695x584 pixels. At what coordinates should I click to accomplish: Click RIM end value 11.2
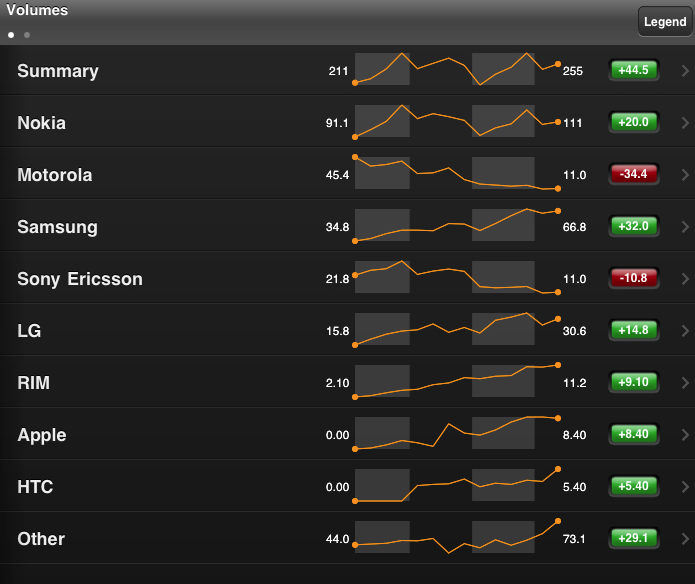tap(575, 383)
